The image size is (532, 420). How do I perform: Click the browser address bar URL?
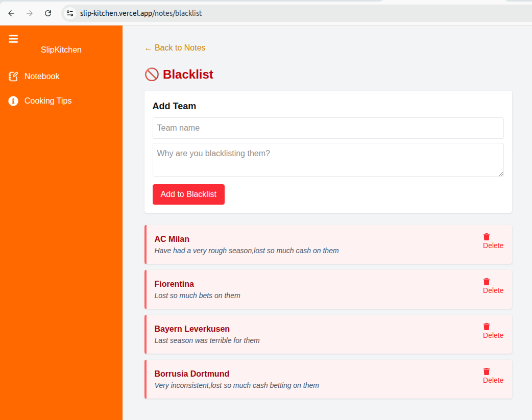(141, 13)
